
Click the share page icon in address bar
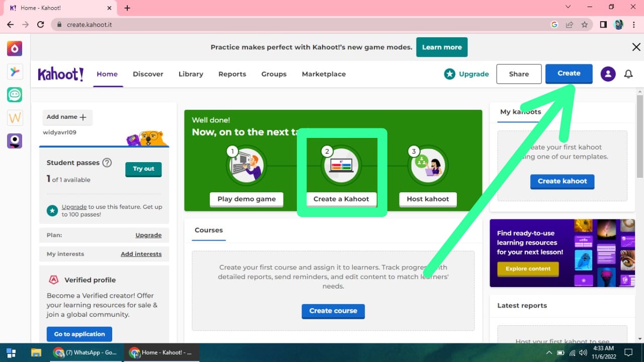570,25
